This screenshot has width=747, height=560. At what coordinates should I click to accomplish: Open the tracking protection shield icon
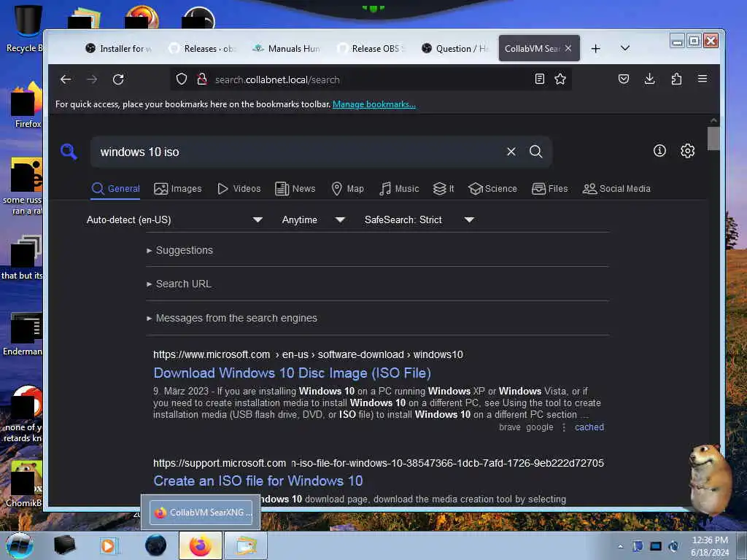tap(182, 79)
